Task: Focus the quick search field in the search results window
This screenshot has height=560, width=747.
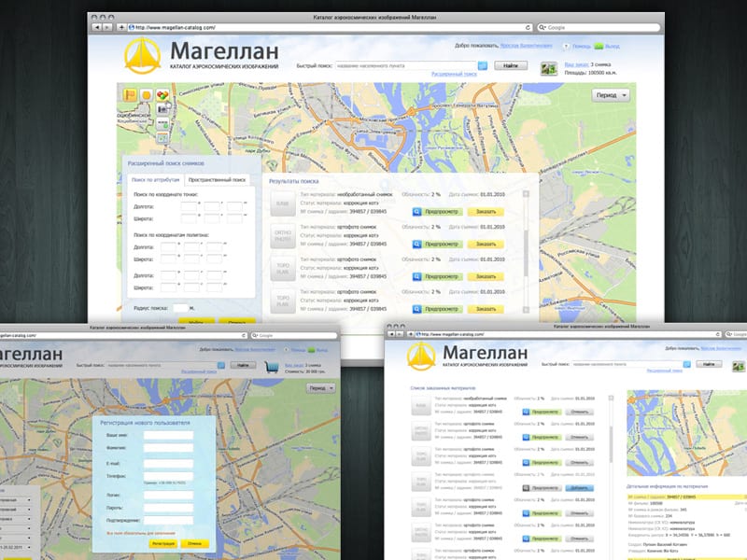Action: coord(406,65)
